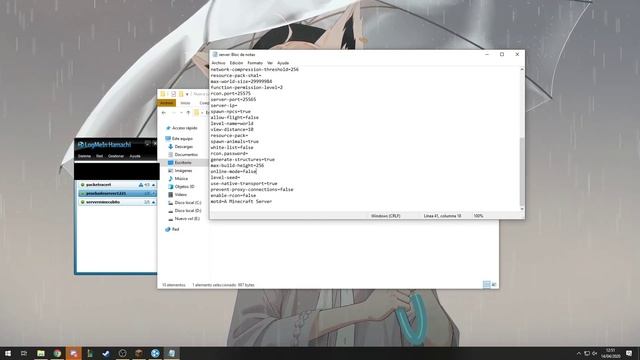Viewport: 640px width, 360px height.
Task: Click the generate-structures=true line
Action: (x=242, y=159)
